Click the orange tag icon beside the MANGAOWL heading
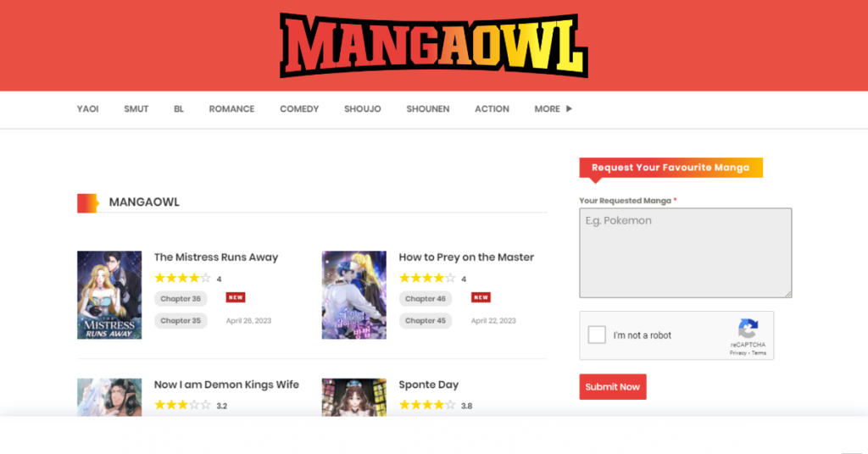This screenshot has height=454, width=868. tap(87, 203)
